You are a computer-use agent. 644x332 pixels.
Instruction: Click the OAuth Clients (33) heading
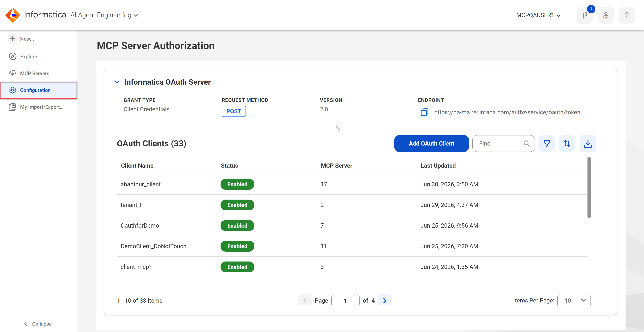coord(151,144)
